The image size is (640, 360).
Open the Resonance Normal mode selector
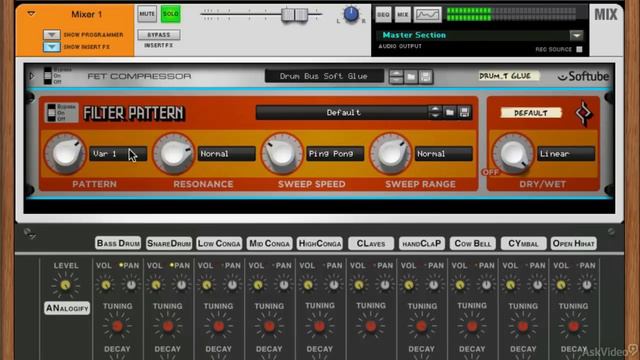point(227,154)
